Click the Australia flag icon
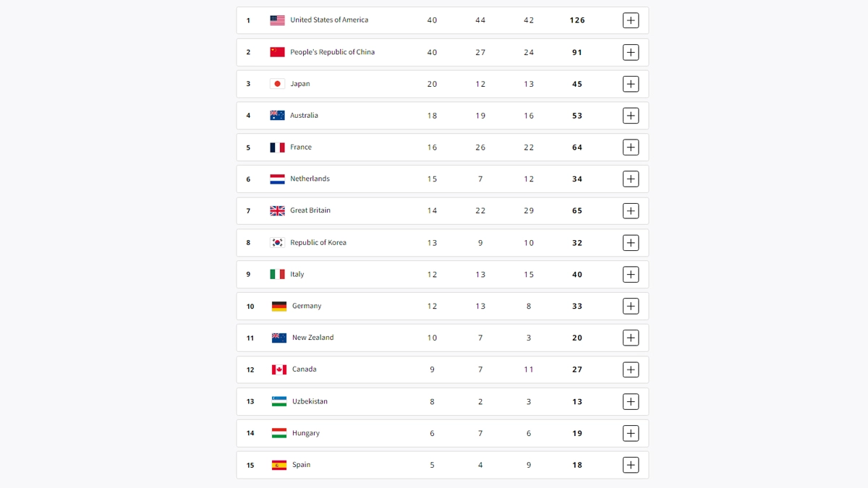868x488 pixels. pyautogui.click(x=277, y=116)
